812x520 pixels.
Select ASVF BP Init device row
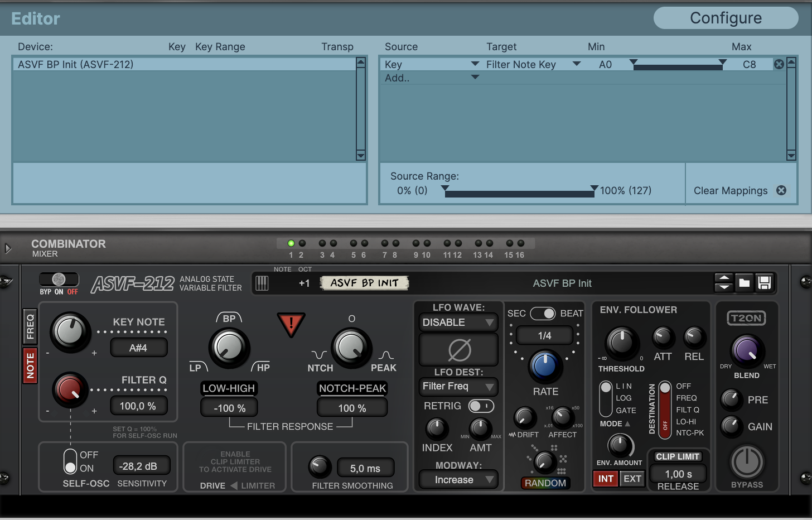coord(184,64)
